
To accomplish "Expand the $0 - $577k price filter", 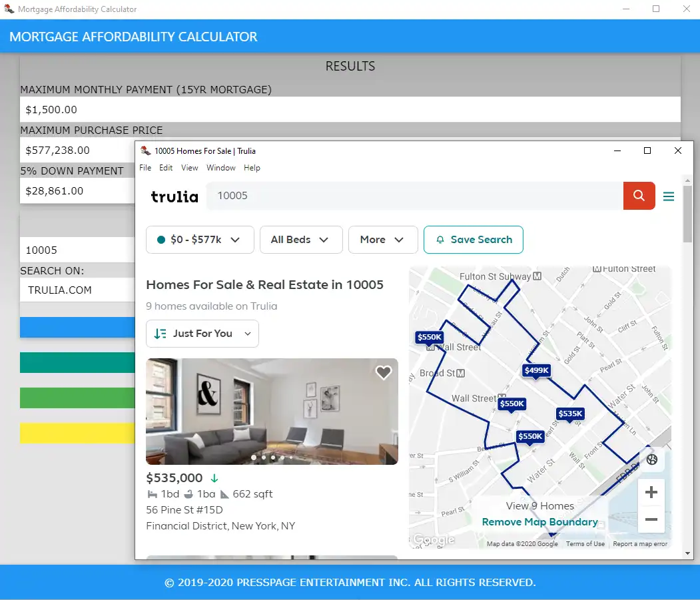I will (x=200, y=240).
